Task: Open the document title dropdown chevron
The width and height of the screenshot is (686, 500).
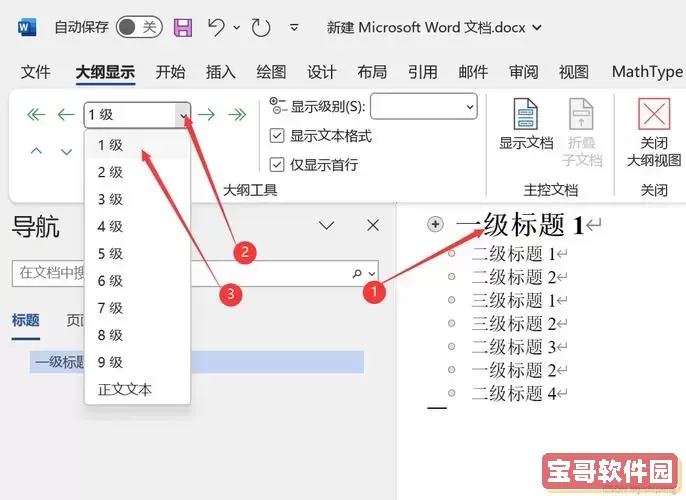Action: (x=537, y=28)
